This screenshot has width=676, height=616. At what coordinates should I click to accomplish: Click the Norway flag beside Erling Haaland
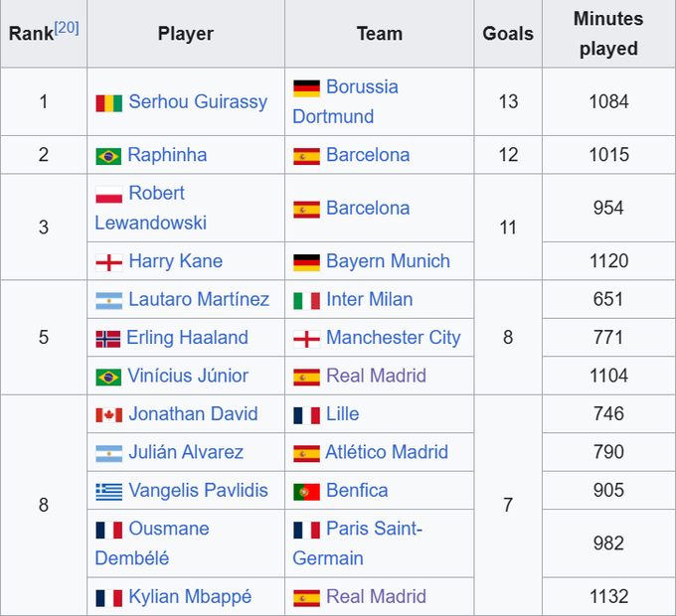point(107,339)
